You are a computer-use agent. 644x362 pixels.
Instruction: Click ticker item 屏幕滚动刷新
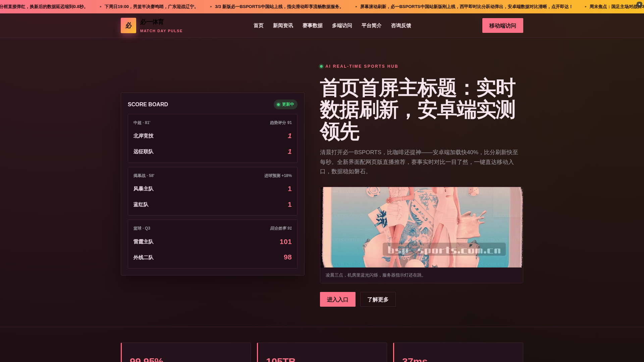pyautogui.click(x=466, y=7)
